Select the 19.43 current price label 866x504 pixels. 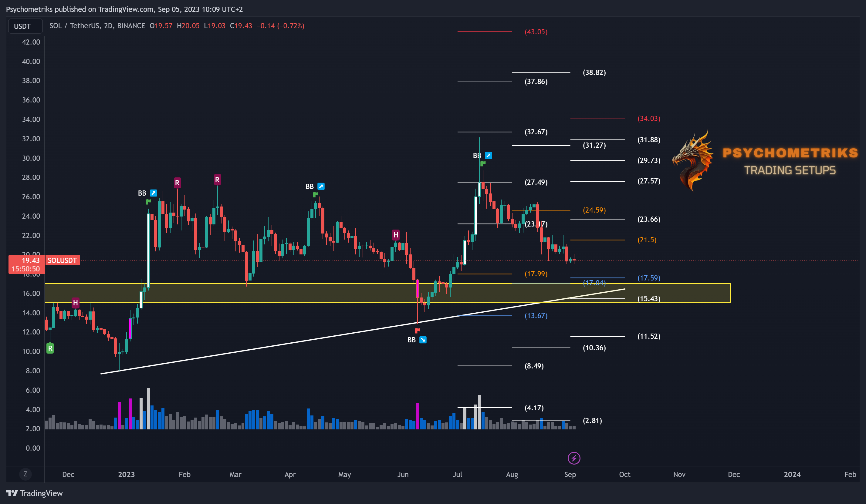tap(31, 260)
